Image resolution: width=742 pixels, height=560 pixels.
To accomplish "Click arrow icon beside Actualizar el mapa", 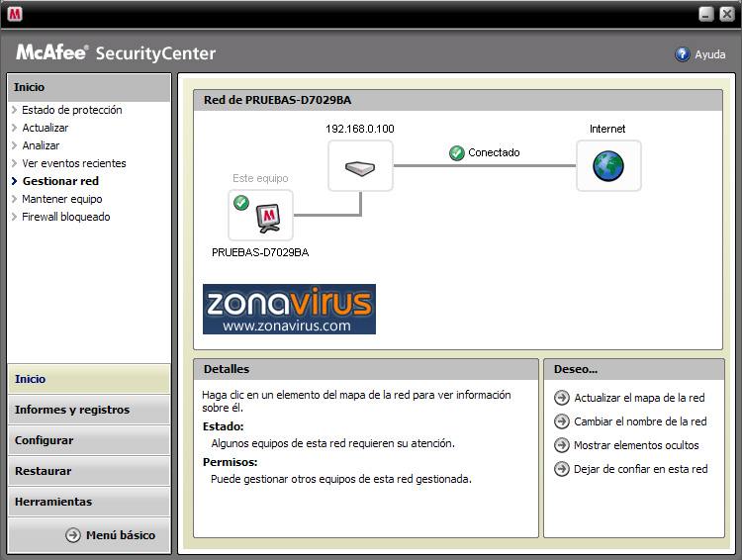I will (x=562, y=398).
